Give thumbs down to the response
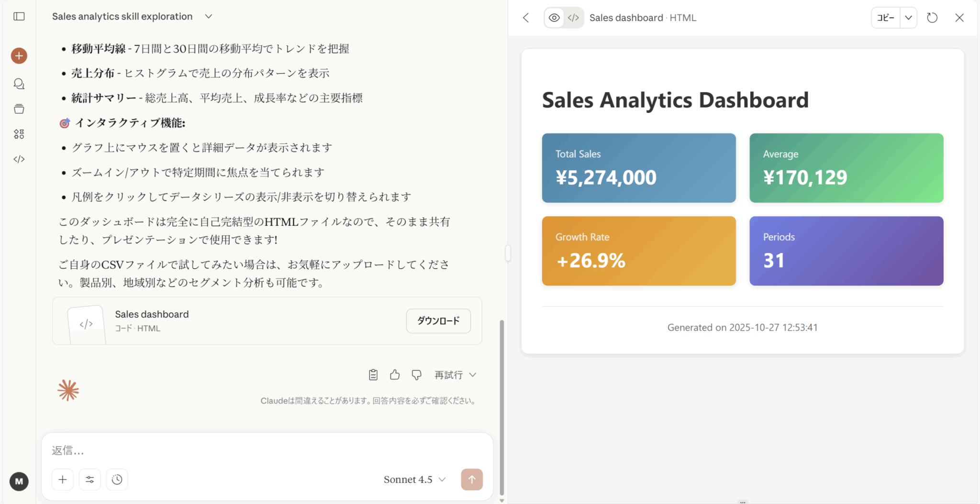Screen dimensions: 980x504 pyautogui.click(x=416, y=375)
